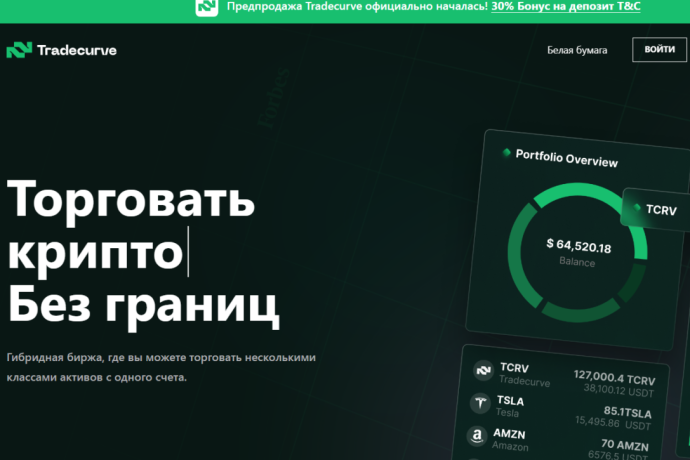This screenshot has width=690, height=460.
Task: Click the Tradecurve wordmark in header
Action: pos(77,50)
